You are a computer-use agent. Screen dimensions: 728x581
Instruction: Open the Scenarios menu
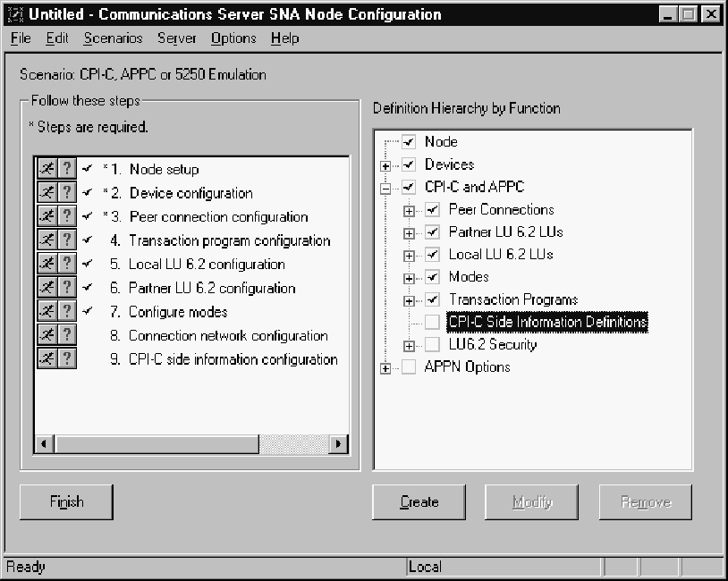[114, 38]
